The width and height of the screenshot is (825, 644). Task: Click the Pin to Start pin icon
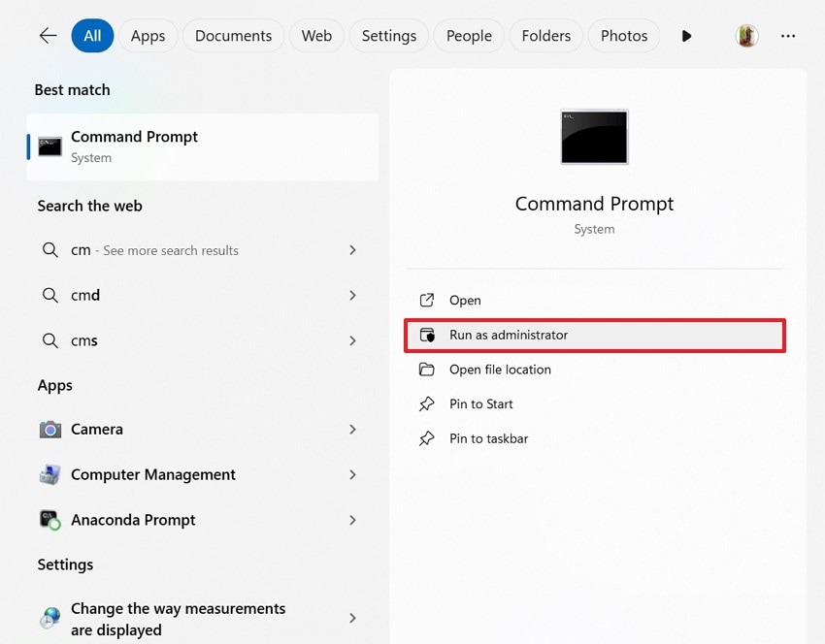pyautogui.click(x=427, y=403)
